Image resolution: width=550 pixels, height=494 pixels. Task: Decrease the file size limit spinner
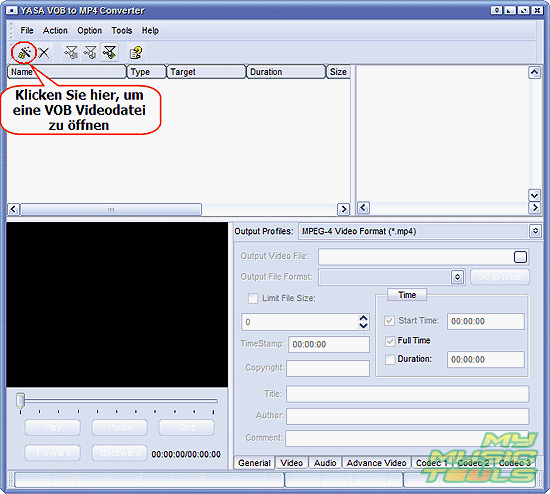[363, 326]
